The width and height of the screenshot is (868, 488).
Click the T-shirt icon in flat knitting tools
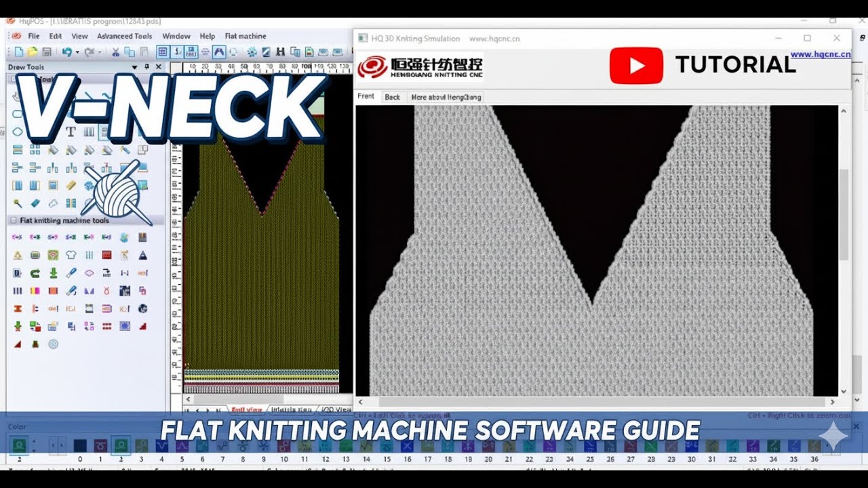[71, 255]
